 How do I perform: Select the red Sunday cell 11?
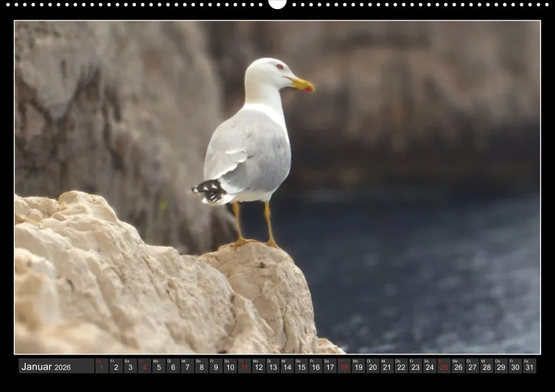[x=245, y=366]
